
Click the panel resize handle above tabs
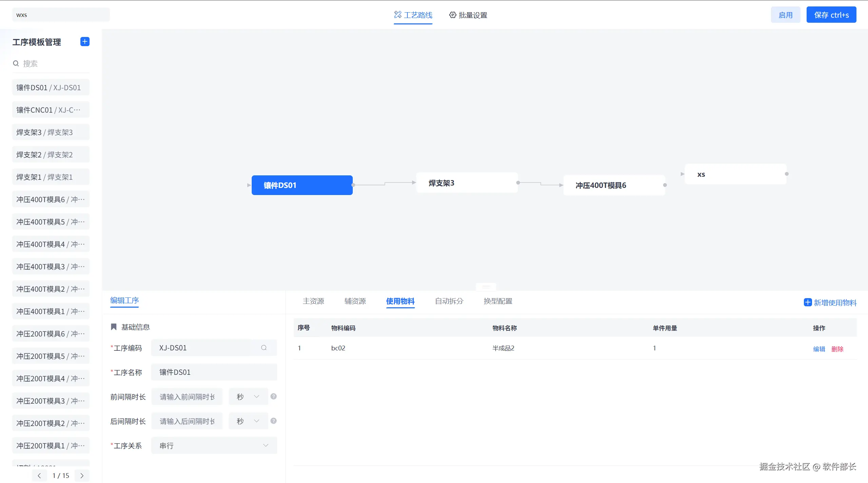tap(486, 287)
